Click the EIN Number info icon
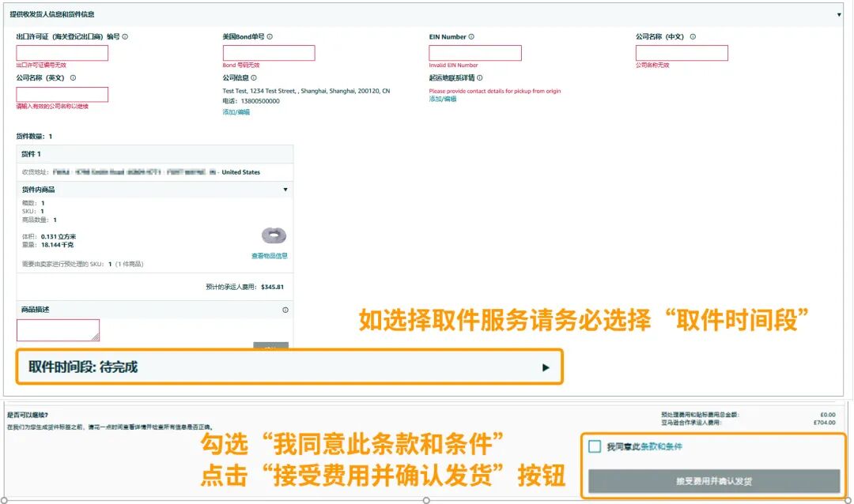 pos(471,36)
